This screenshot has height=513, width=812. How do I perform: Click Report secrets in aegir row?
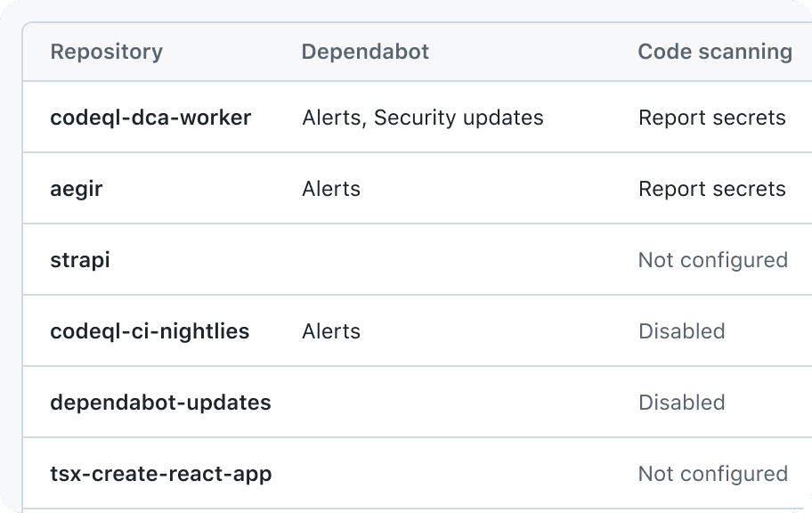[712, 189]
